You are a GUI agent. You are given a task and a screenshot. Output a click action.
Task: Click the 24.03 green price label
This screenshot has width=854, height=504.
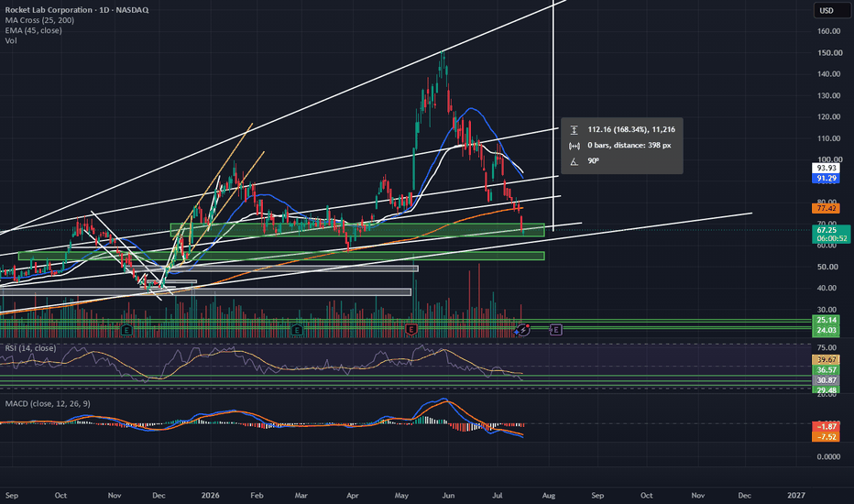[826, 330]
